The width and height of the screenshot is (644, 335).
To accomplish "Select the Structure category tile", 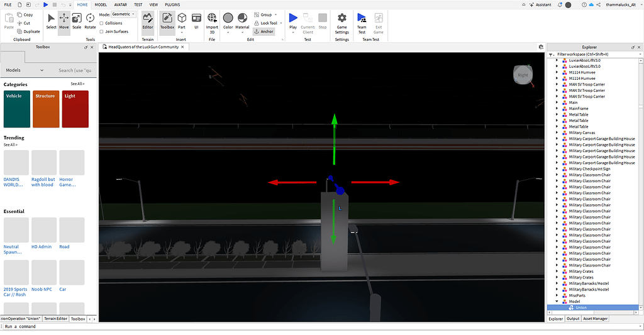I will click(46, 109).
